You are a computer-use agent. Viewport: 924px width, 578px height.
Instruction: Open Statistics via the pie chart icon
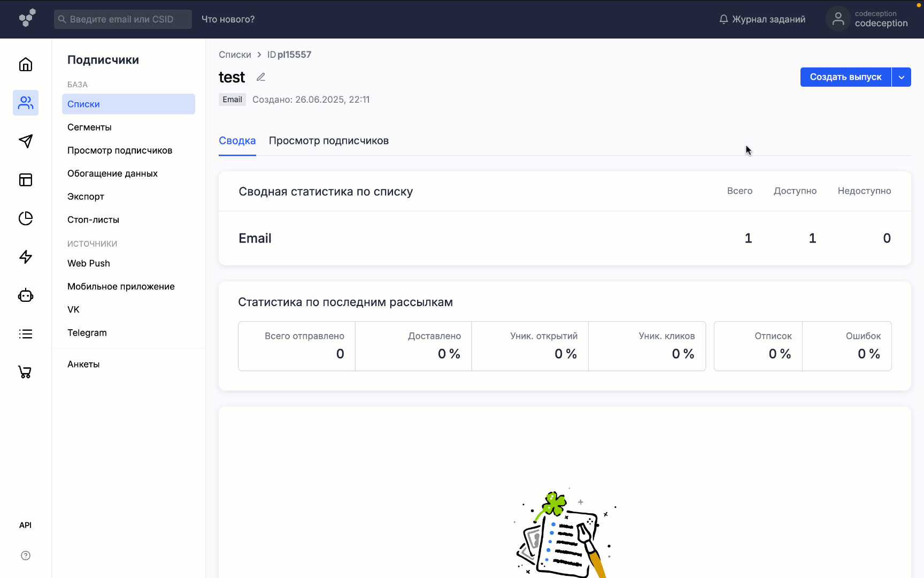25,218
